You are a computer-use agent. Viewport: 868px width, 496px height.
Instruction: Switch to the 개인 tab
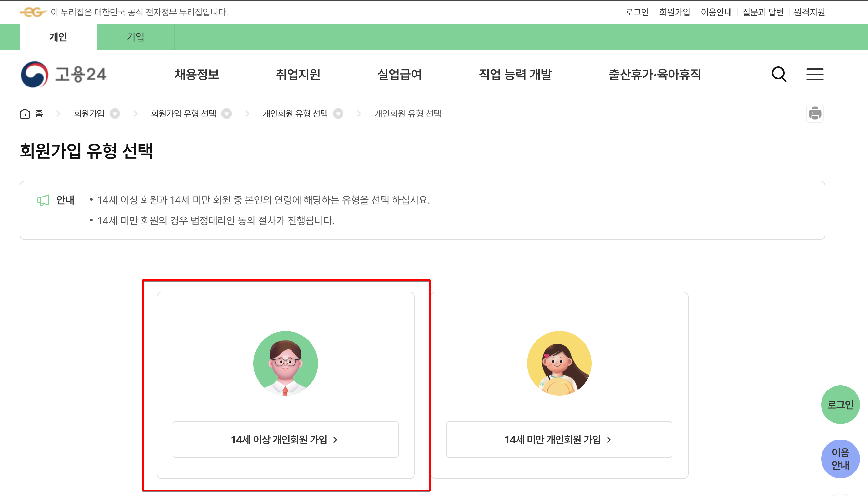point(58,37)
